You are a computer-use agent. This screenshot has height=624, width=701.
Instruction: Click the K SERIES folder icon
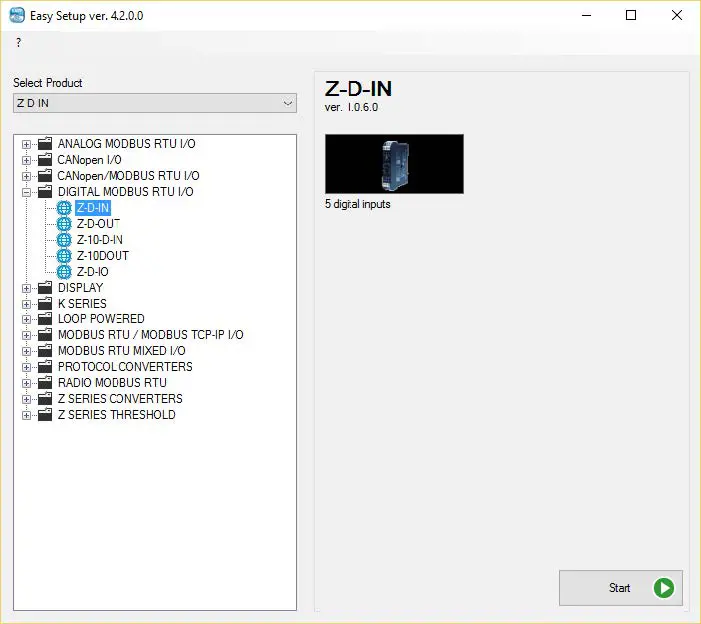point(45,304)
